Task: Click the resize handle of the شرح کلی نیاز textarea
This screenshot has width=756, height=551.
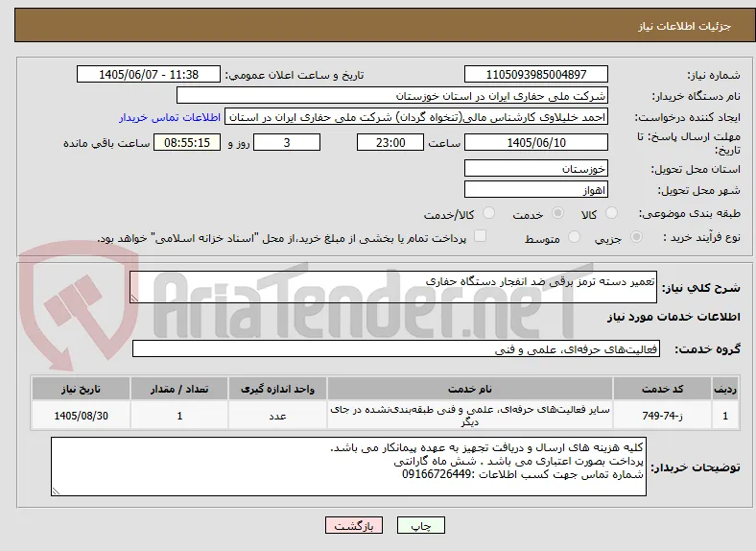Action: pos(134,299)
